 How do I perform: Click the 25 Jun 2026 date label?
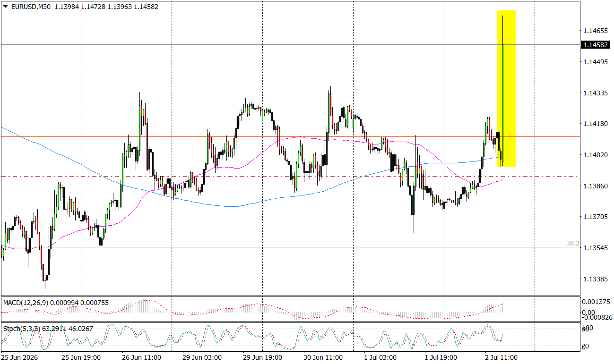(20, 358)
